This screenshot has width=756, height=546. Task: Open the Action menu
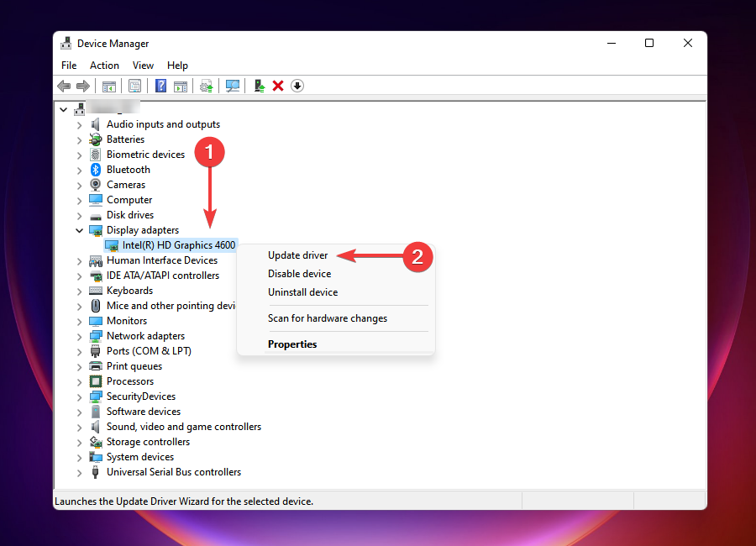coord(104,66)
